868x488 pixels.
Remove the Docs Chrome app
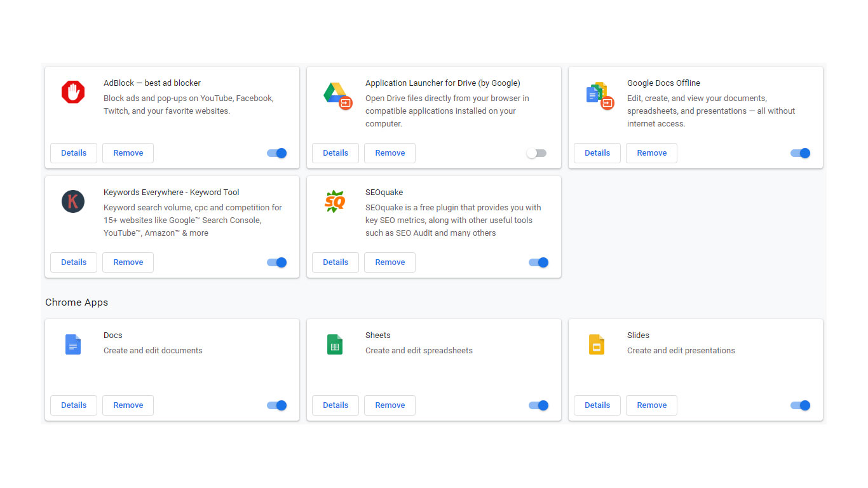[128, 405]
